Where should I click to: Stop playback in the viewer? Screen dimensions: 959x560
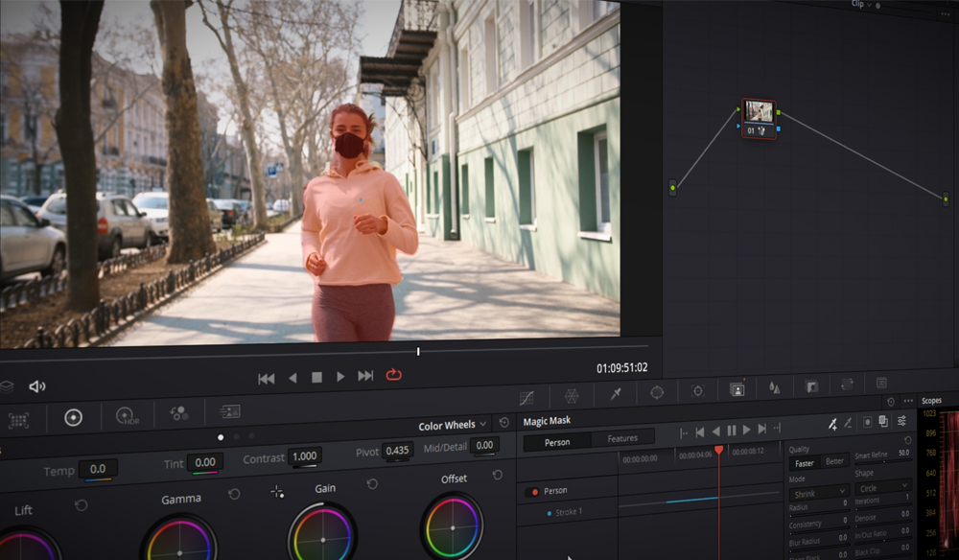point(316,378)
